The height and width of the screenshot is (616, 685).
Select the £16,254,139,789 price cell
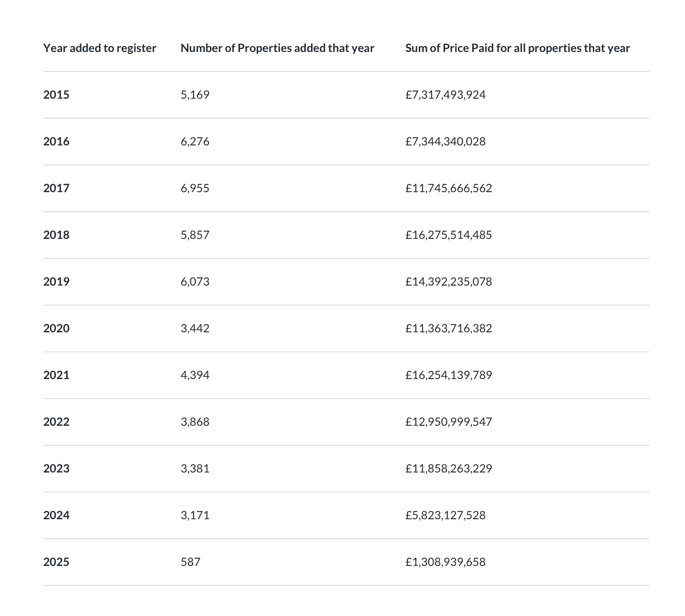[x=448, y=375]
